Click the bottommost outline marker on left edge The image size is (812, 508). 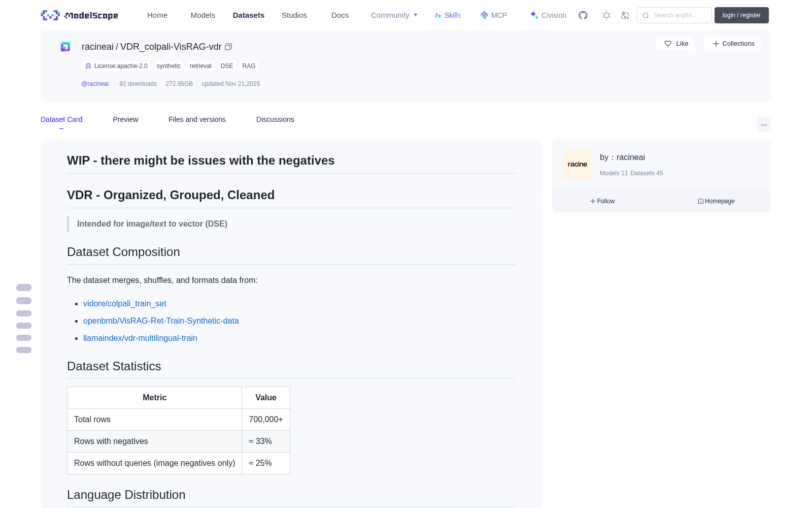[24, 350]
